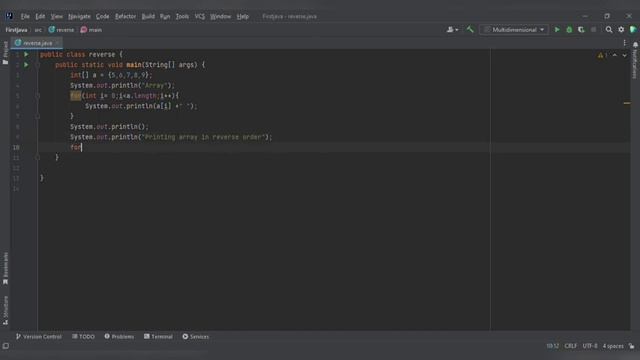
Task: Click the highlighted "for" keyword on line 5
Action: point(76,96)
